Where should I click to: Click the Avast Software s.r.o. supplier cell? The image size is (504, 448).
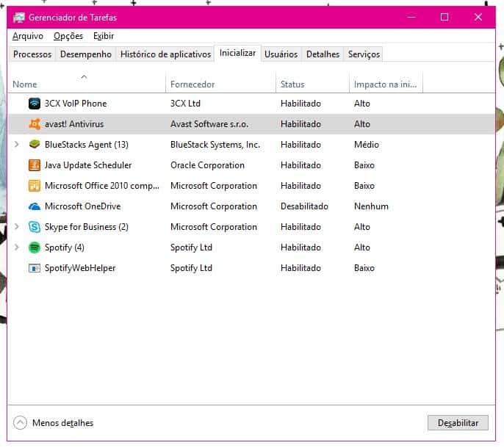point(209,124)
